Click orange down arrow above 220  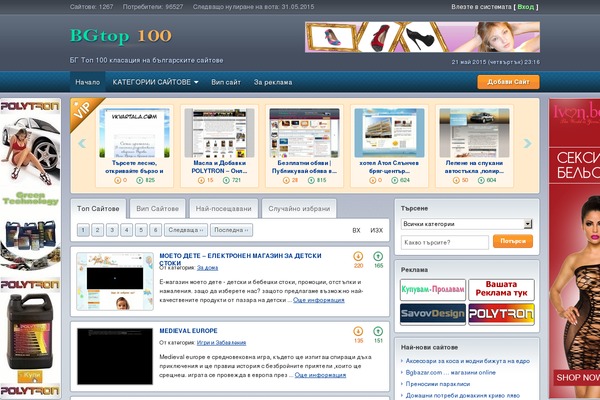(358, 256)
